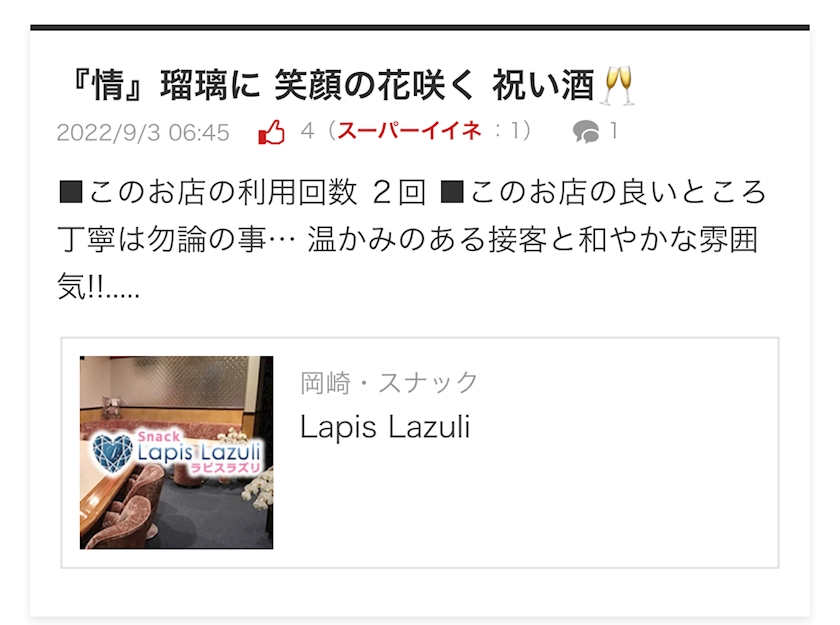Open the Lapis Lazuli interior photo thumbnail
840x625 pixels.
(x=176, y=453)
